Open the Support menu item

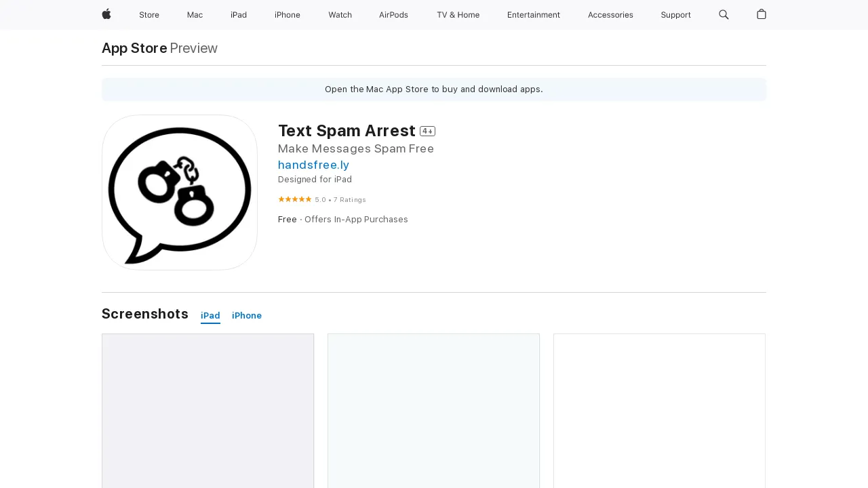click(675, 15)
